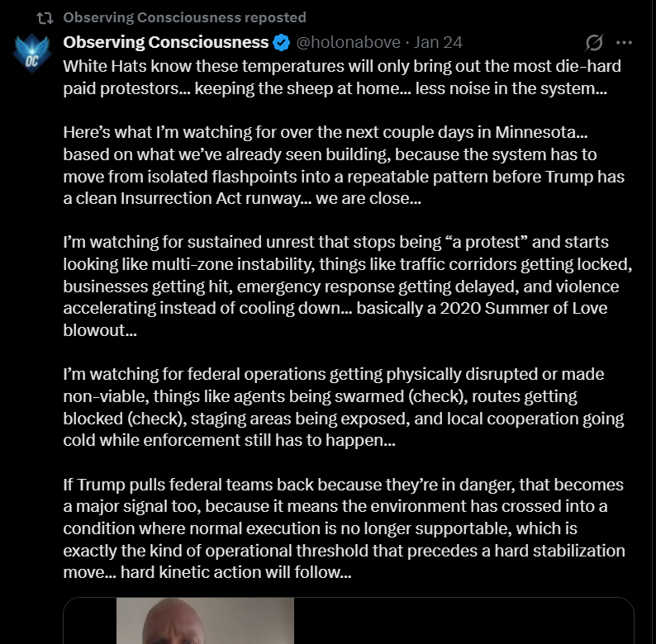Viewport: 656px width, 644px height.
Task: Click the single word line "blowout…"
Action: pyautogui.click(x=100, y=330)
